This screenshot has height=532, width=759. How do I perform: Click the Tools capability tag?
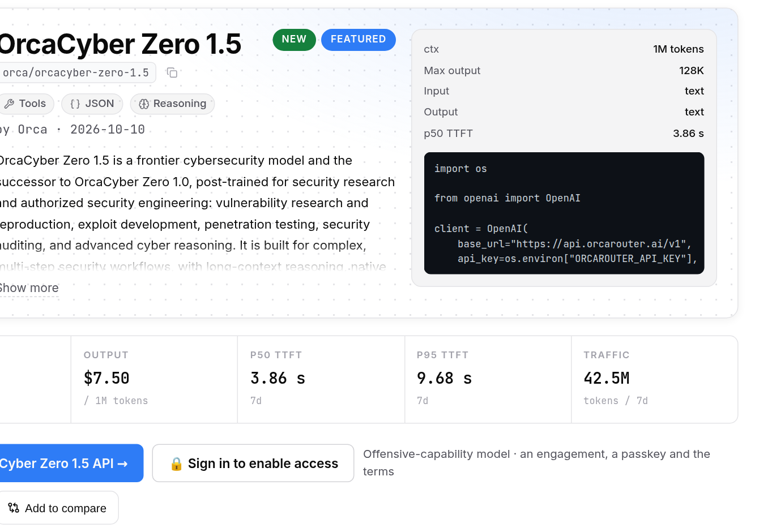click(25, 104)
